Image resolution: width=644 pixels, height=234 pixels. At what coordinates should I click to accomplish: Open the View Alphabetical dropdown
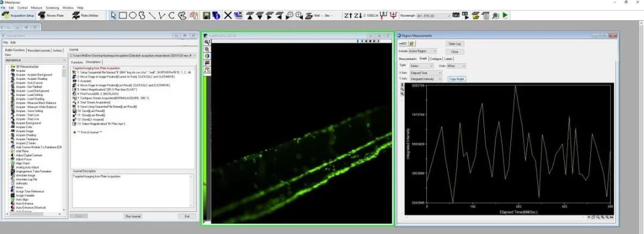pos(35,60)
